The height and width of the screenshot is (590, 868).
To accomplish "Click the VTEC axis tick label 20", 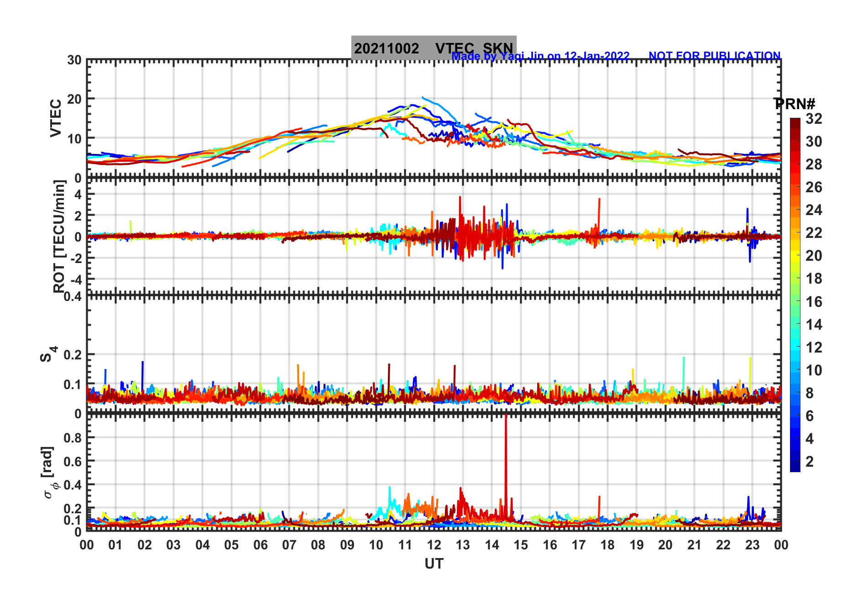I will point(74,99).
